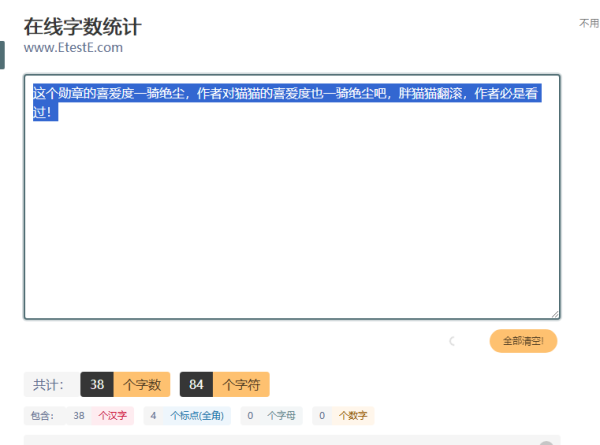Open the www.EtestE.com site link
Screen dimensions: 600x445
coord(73,48)
